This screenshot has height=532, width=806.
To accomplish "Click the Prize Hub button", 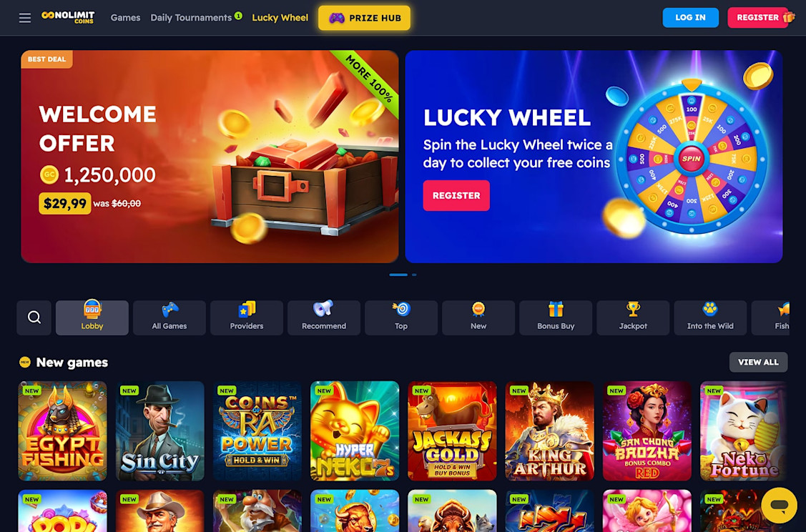I will coord(365,18).
